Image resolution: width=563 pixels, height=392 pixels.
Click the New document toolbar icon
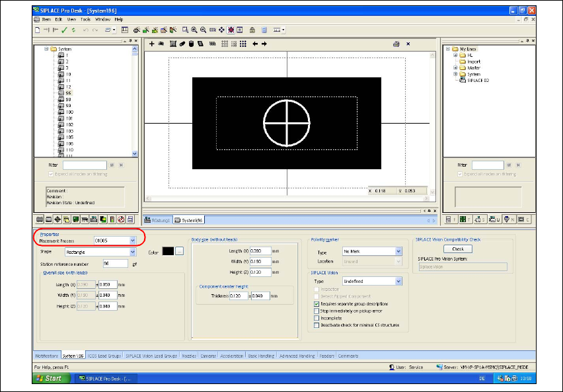coord(38,30)
